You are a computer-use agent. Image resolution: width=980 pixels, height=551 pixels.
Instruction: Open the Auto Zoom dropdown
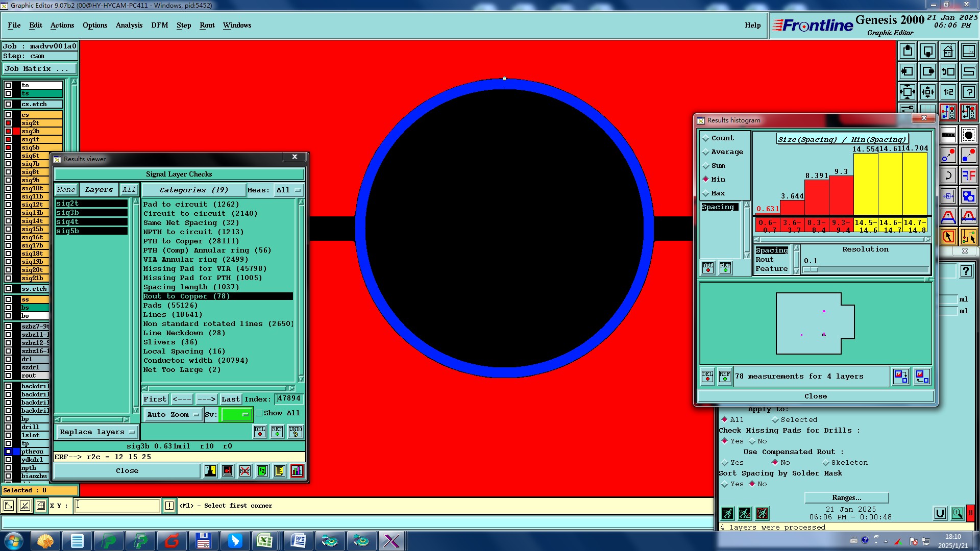173,415
